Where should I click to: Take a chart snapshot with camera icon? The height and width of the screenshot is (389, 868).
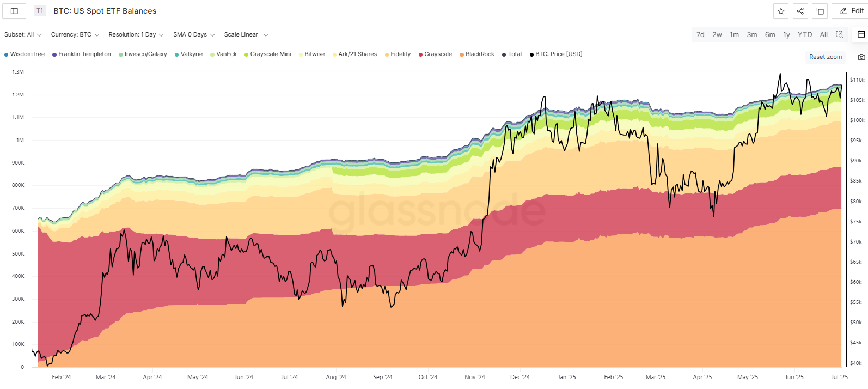pos(861,57)
